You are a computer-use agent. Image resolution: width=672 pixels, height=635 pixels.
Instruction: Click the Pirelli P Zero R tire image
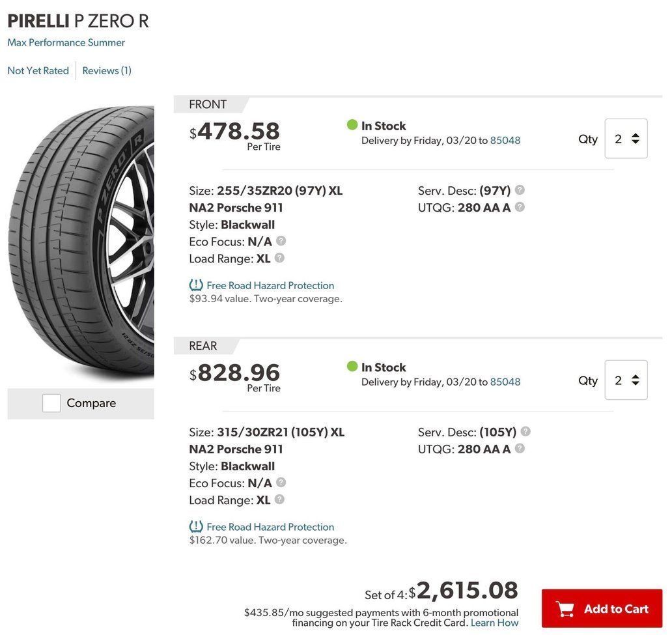81,244
